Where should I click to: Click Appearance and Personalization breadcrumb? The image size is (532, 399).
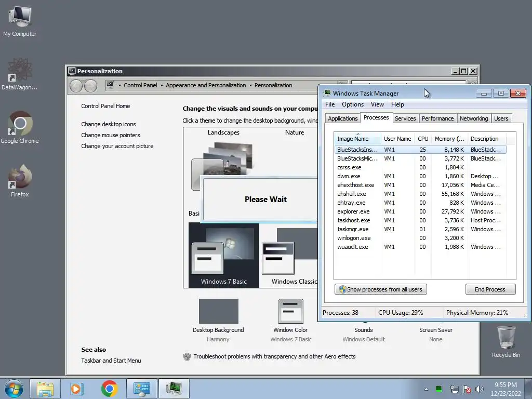tap(206, 85)
